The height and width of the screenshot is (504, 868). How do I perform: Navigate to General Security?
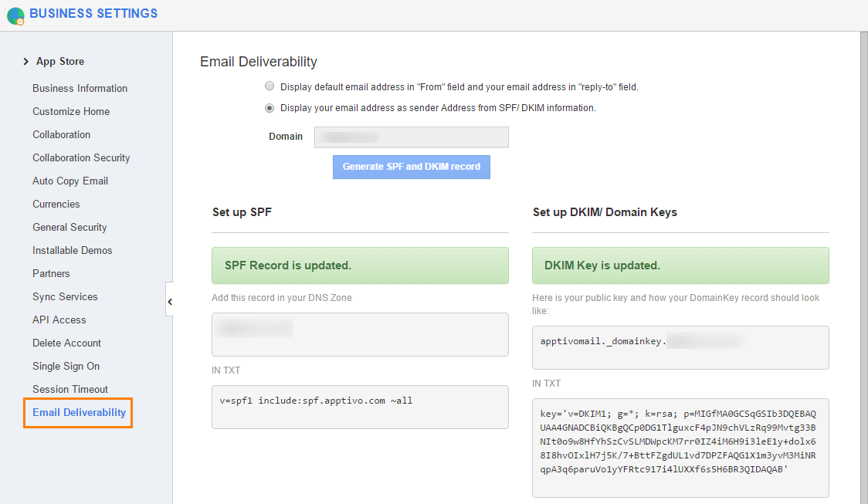pos(70,227)
